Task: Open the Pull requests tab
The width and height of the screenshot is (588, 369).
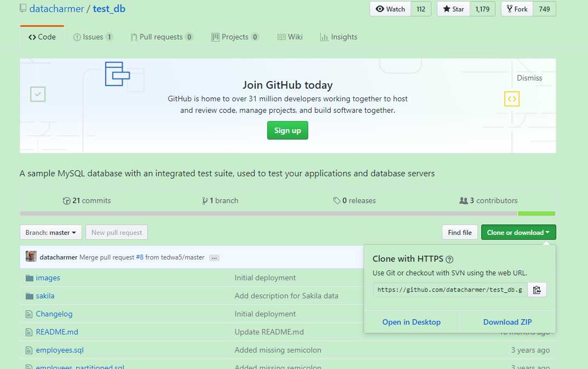Action: (162, 37)
